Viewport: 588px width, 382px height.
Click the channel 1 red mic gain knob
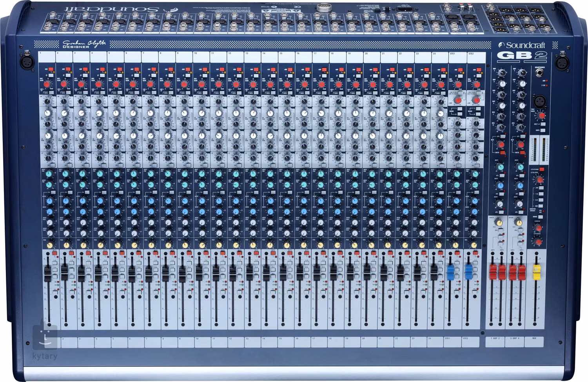[x=47, y=84]
